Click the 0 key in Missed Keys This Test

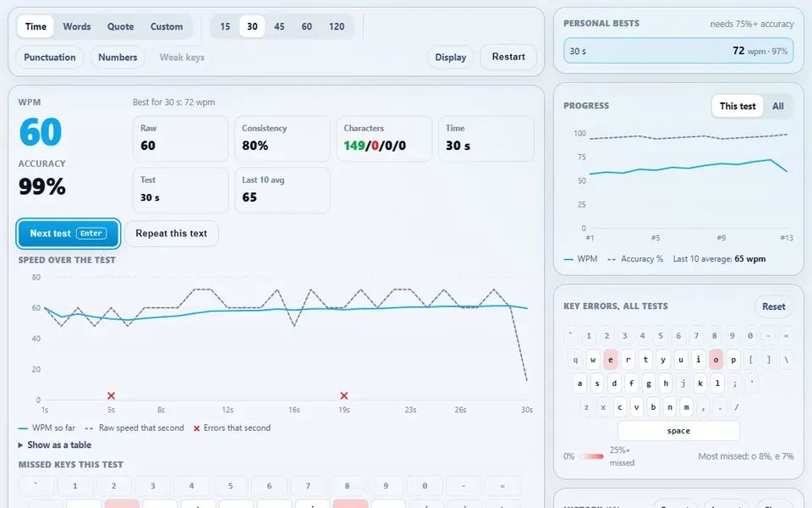(425, 486)
